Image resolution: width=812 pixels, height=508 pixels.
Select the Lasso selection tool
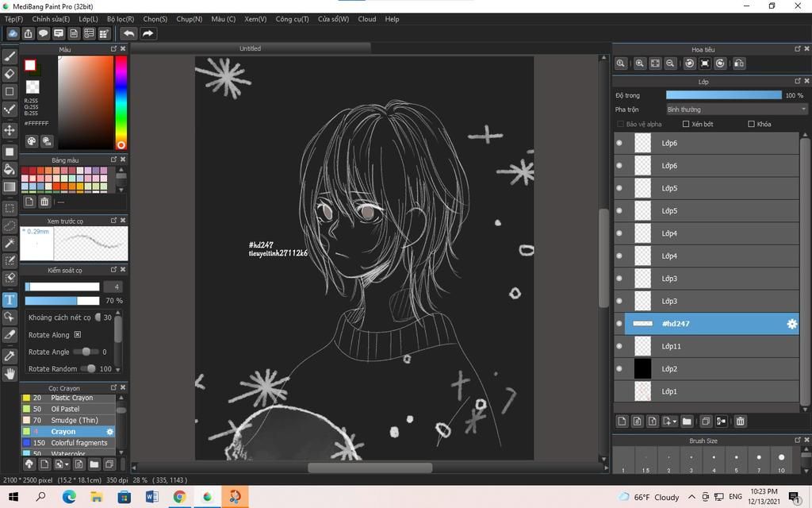(x=10, y=226)
